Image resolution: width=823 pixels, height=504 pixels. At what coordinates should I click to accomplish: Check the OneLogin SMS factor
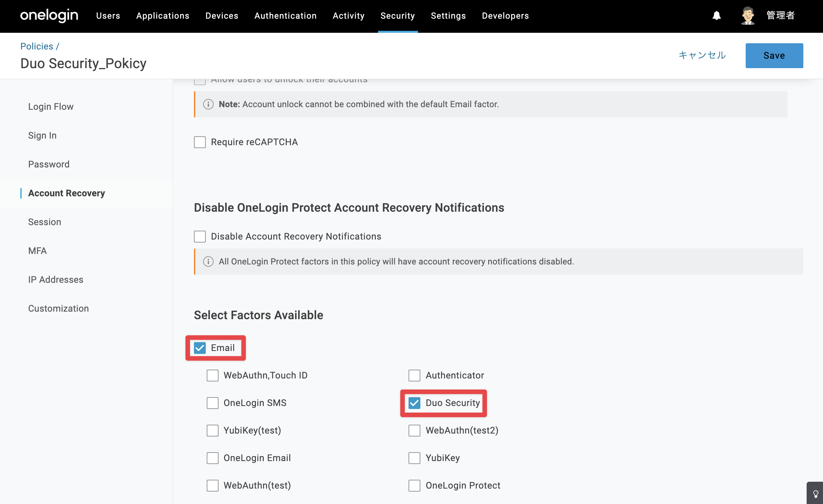pyautogui.click(x=212, y=403)
